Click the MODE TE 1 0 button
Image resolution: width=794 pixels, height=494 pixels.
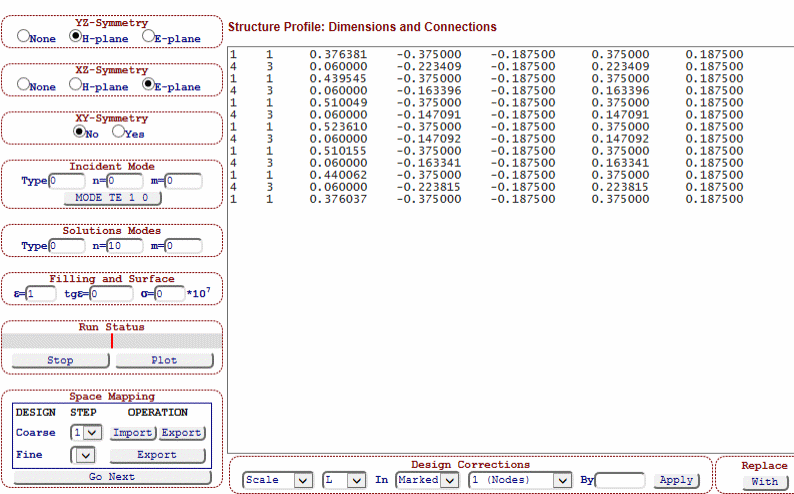pyautogui.click(x=111, y=198)
